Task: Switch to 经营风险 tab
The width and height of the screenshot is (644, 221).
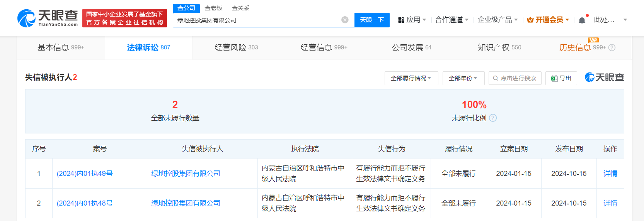Action: pos(236,47)
